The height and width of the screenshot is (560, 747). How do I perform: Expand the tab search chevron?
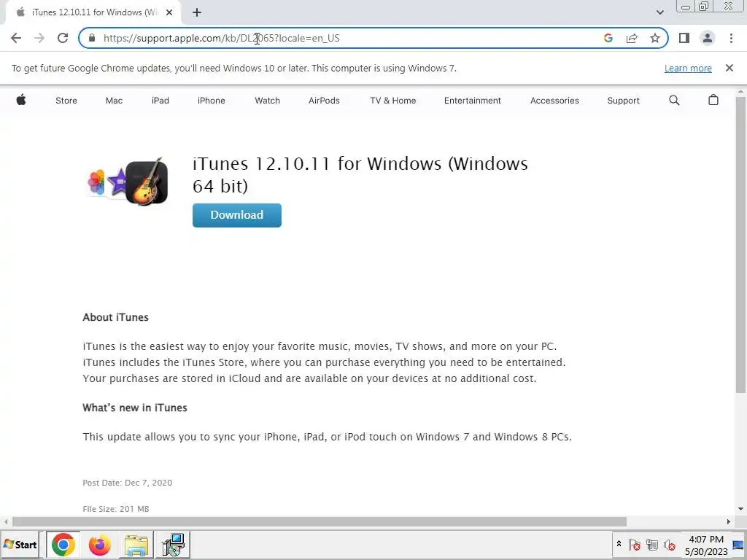click(x=659, y=12)
